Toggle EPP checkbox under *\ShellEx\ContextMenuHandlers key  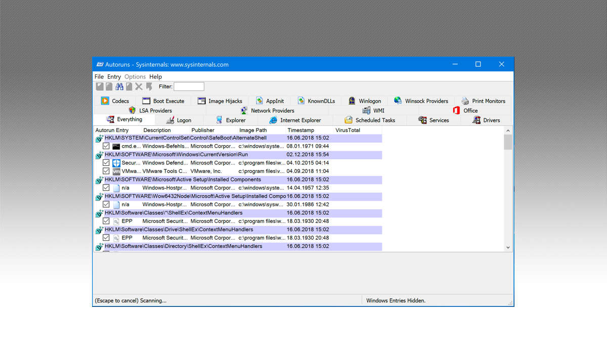click(x=106, y=221)
